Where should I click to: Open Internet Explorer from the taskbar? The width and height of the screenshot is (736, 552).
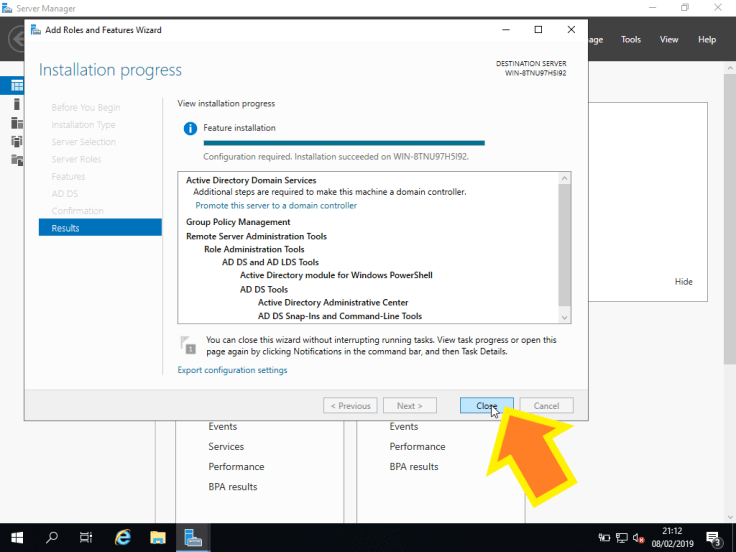tap(123, 538)
